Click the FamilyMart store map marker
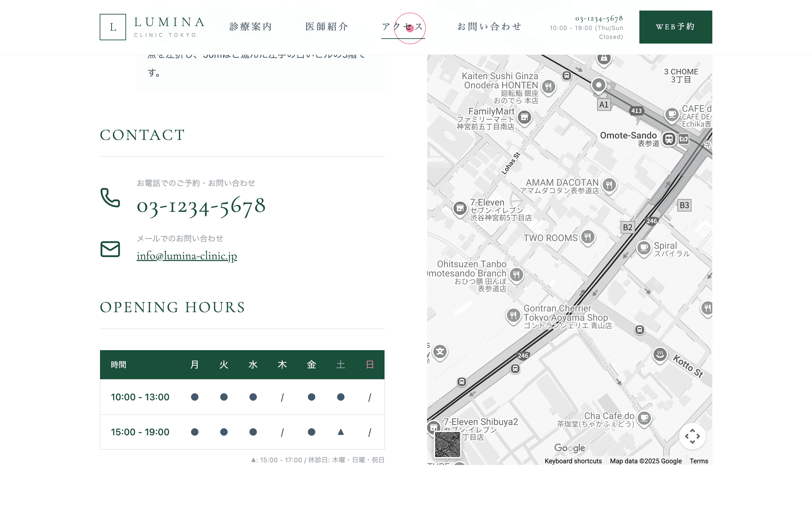 [x=524, y=117]
